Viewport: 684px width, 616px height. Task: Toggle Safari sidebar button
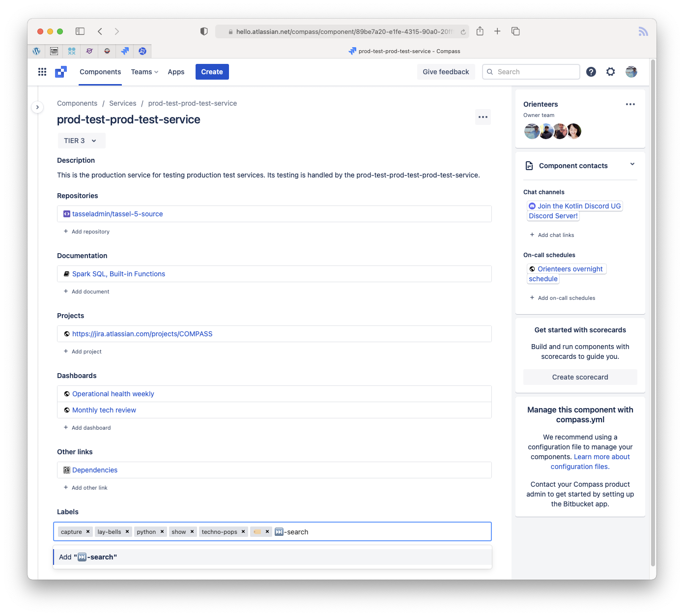80,31
